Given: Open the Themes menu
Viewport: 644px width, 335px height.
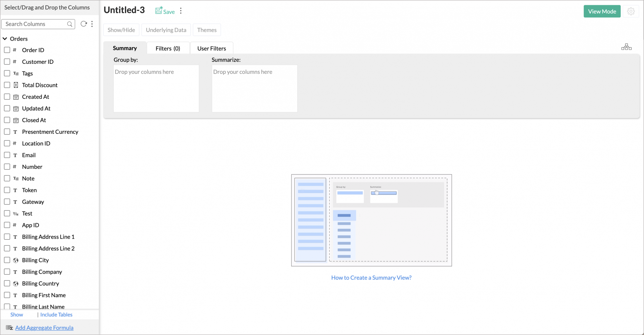Looking at the screenshot, I should 207,30.
